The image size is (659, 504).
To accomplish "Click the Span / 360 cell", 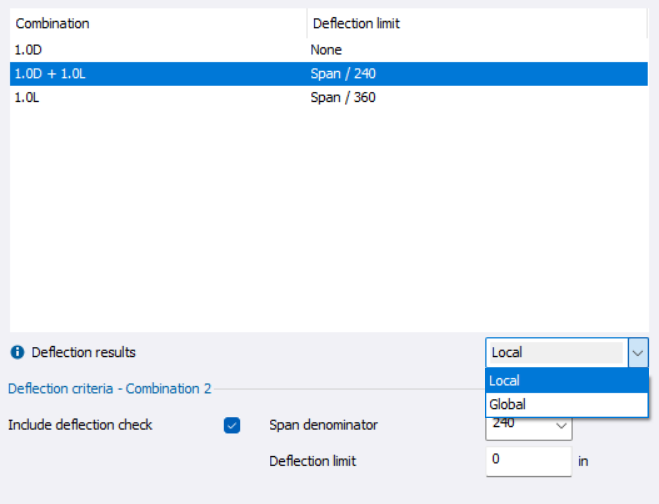I will 343,97.
